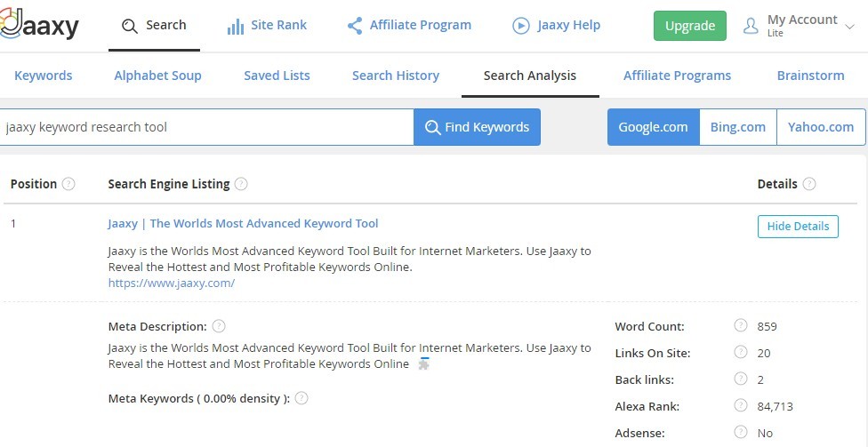Click the My Account user icon
Image resolution: width=868 pixels, height=447 pixels.
click(751, 26)
